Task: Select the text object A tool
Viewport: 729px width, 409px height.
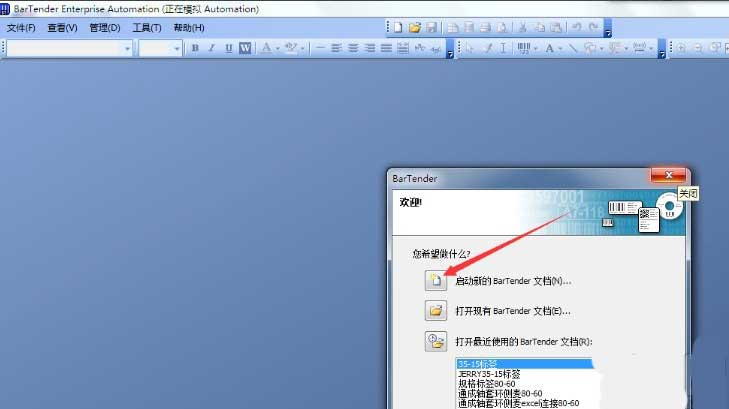Action: tap(550, 48)
